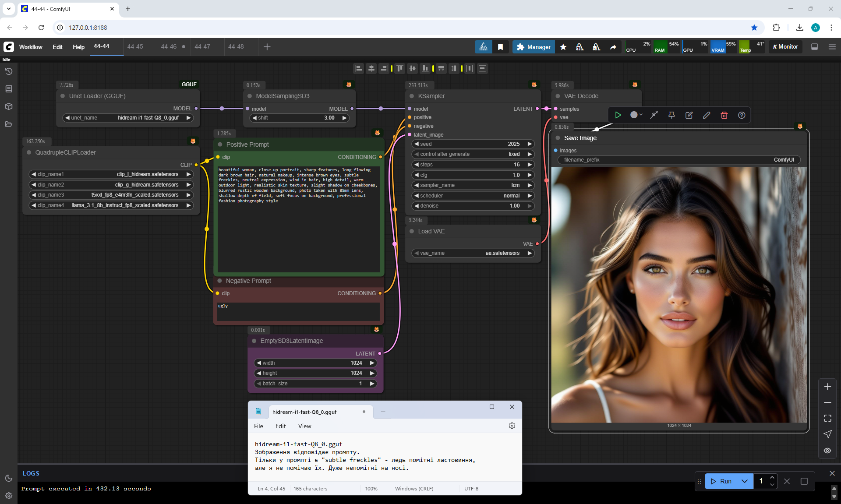Image resolution: width=841 pixels, height=504 pixels.
Task: Execute node with green play icon
Action: [x=618, y=115]
